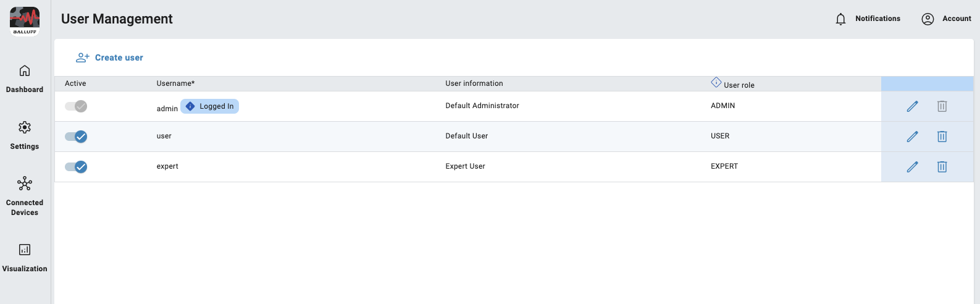
Task: Edit the expert user with pencil icon
Action: coord(912,167)
